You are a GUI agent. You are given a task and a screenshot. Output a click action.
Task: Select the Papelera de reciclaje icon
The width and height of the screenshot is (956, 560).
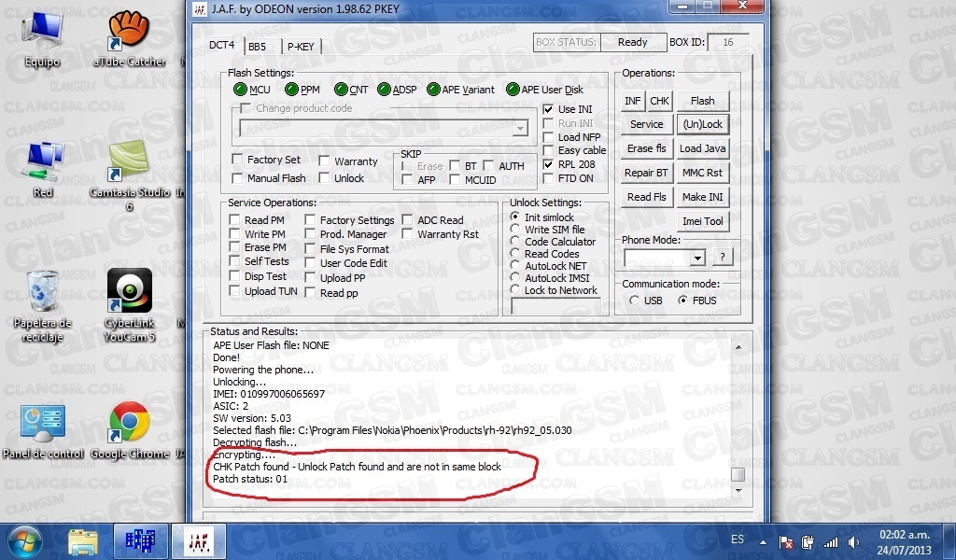pyautogui.click(x=42, y=306)
